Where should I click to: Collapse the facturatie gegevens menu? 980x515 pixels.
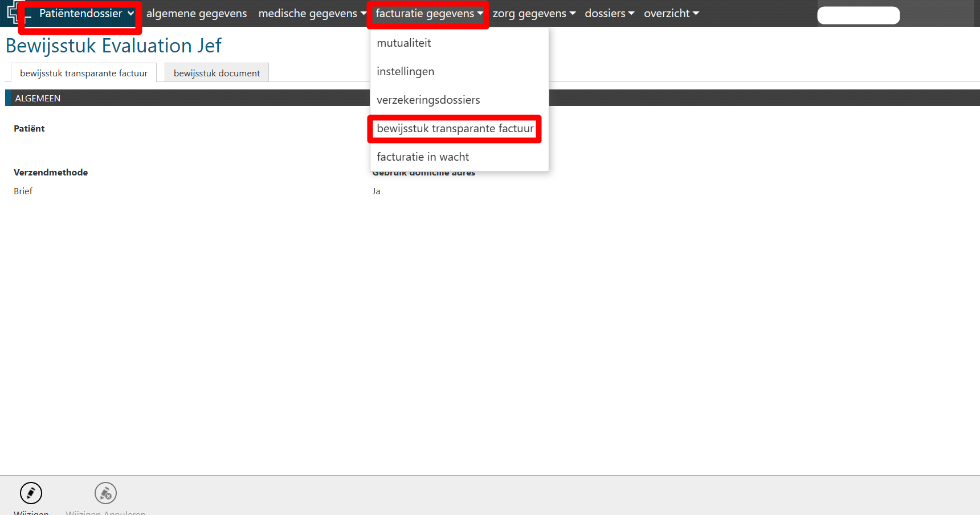[429, 14]
